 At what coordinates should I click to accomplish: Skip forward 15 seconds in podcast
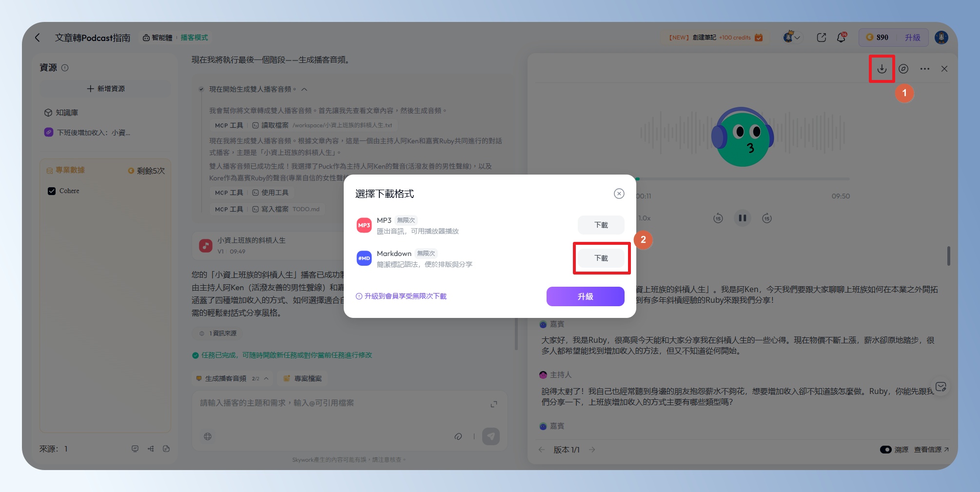766,218
